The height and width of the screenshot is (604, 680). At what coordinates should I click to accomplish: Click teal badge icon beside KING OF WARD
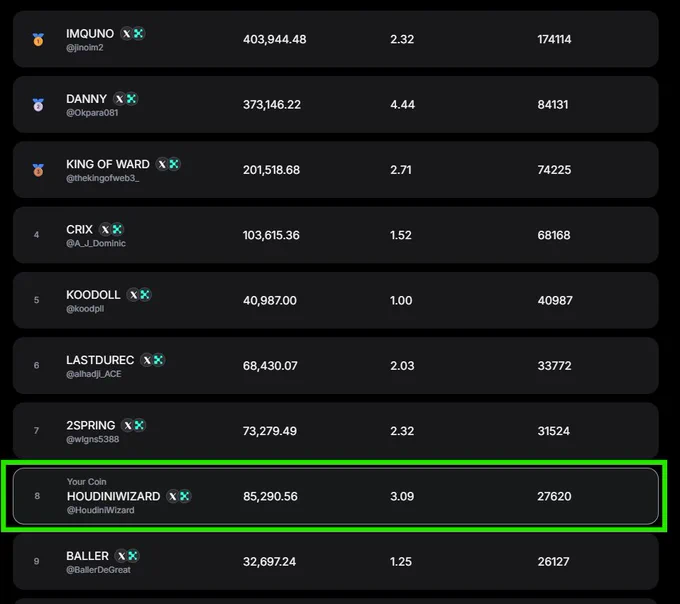coord(174,164)
